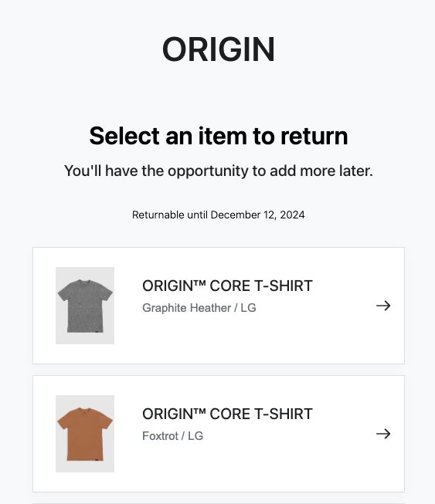435x504 pixels.
Task: Click the partially visible card at page bottom
Action: pyautogui.click(x=219, y=503)
